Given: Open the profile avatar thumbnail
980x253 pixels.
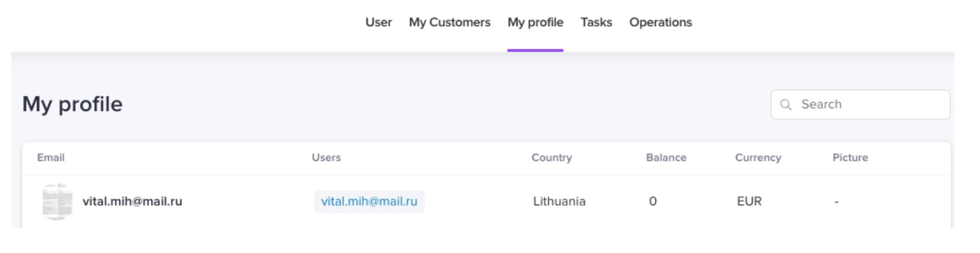Looking at the screenshot, I should click(57, 201).
